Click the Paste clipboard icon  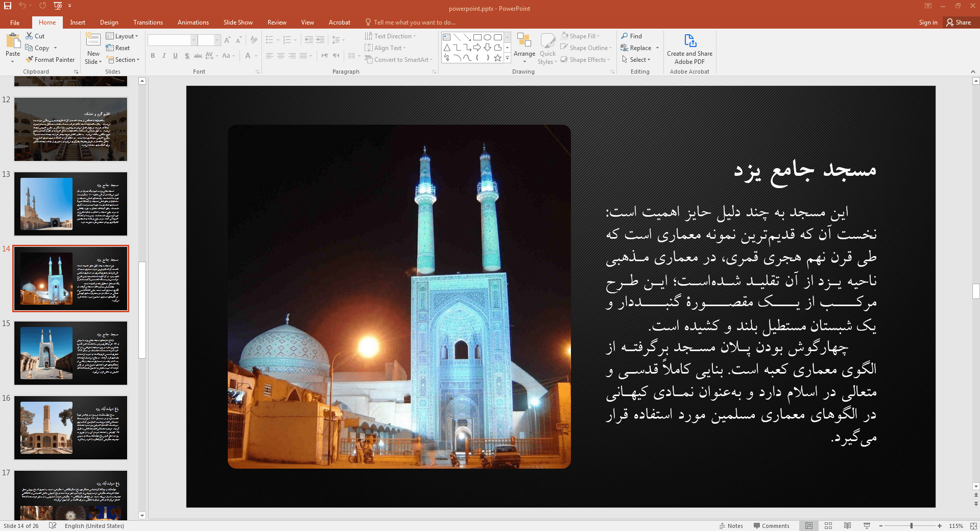click(x=13, y=41)
